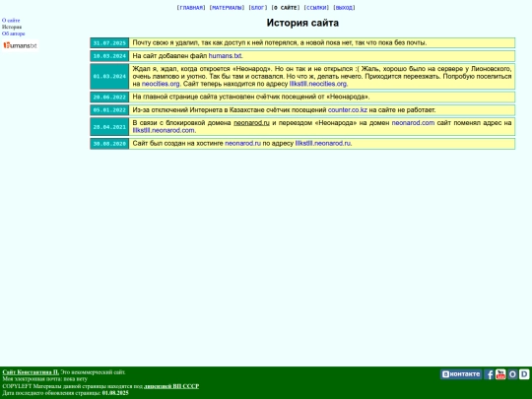Select sidebar item 'История'
The height and width of the screenshot is (399, 532).
tap(12, 27)
